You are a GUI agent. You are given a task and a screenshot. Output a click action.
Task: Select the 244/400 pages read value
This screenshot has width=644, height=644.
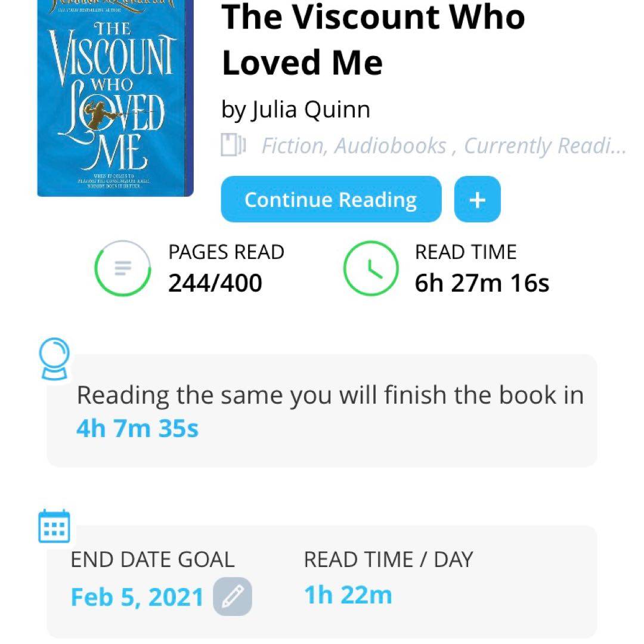point(215,283)
